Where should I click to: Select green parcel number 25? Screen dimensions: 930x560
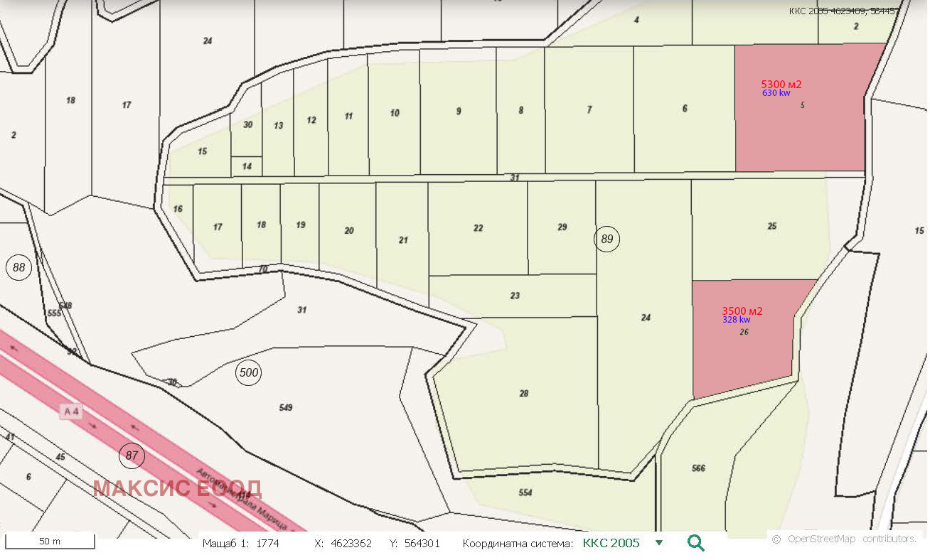point(771,227)
